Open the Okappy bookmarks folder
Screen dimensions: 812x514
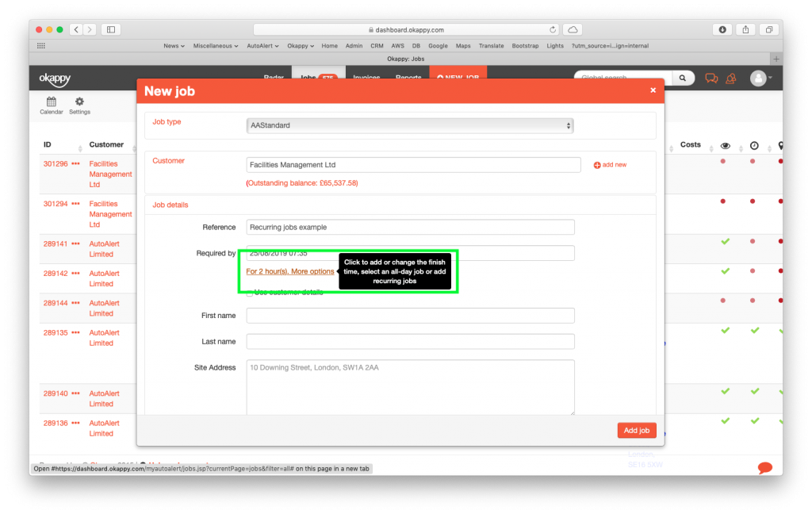pyautogui.click(x=301, y=45)
